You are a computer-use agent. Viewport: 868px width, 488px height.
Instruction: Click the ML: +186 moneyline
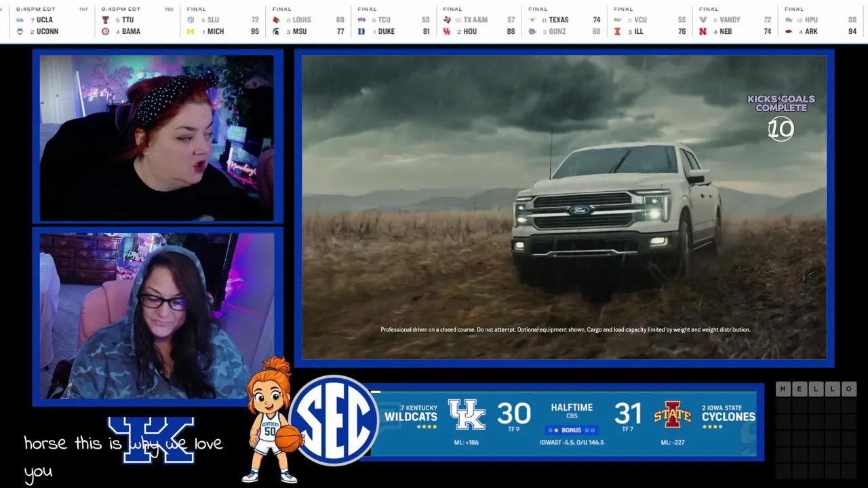point(467,443)
